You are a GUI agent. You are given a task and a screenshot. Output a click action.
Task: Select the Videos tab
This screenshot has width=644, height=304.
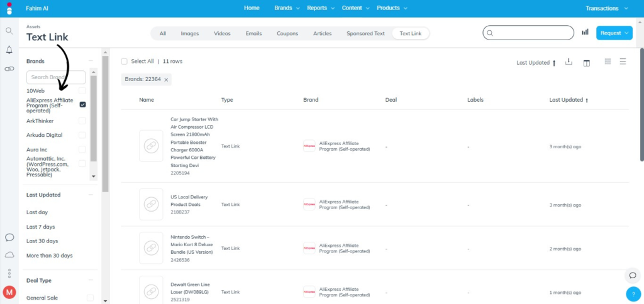click(x=222, y=33)
